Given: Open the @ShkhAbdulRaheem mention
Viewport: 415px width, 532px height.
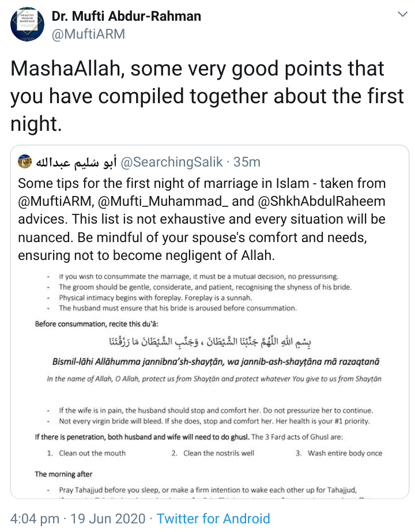Looking at the screenshot, I should 322,201.
